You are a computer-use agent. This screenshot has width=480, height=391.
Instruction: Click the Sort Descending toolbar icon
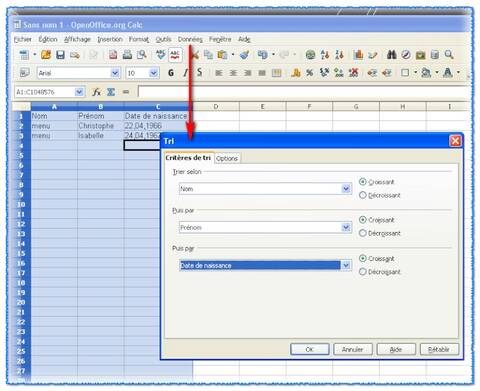coord(339,55)
